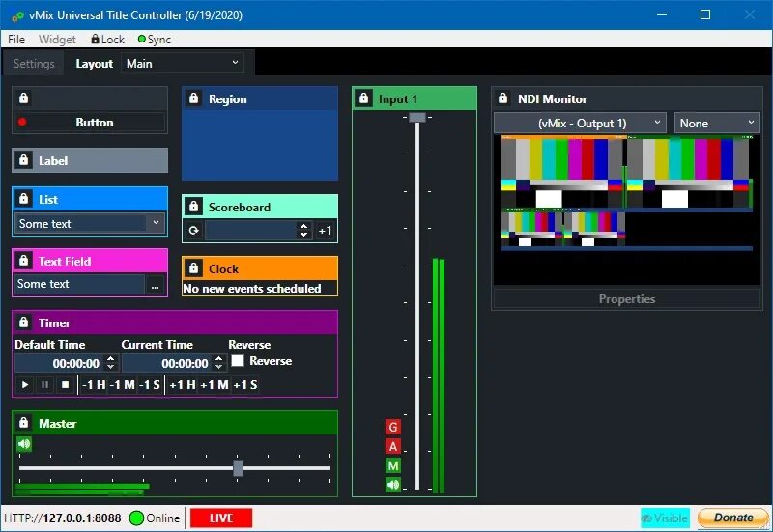Screen dimensions: 773x532
Task: Toggle the M bus button on Input 1
Action: tap(393, 465)
